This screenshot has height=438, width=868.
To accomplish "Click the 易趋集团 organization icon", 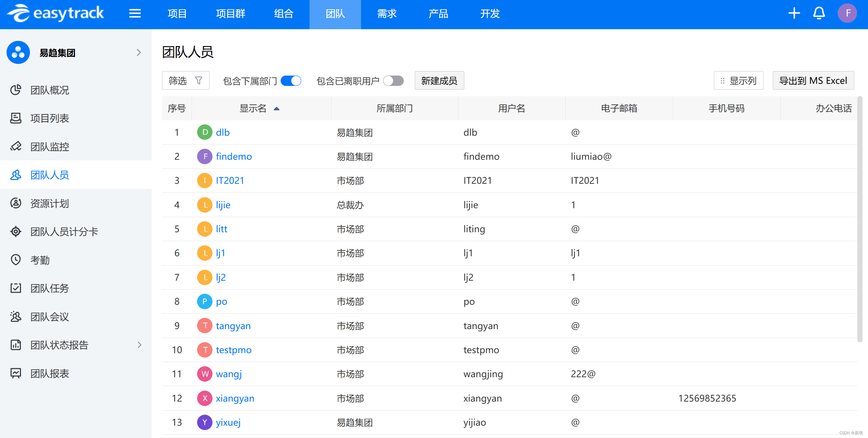I will (x=18, y=53).
